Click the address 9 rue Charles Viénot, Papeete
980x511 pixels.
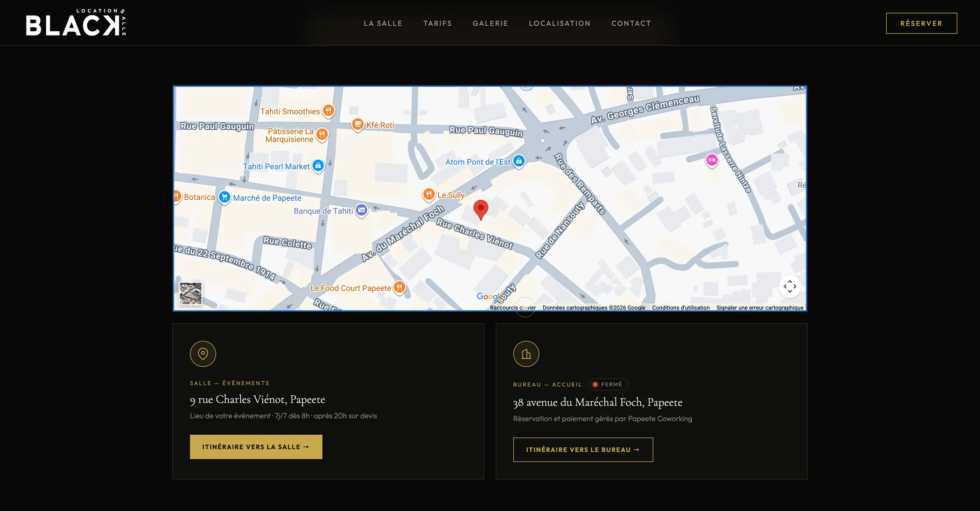coord(258,399)
